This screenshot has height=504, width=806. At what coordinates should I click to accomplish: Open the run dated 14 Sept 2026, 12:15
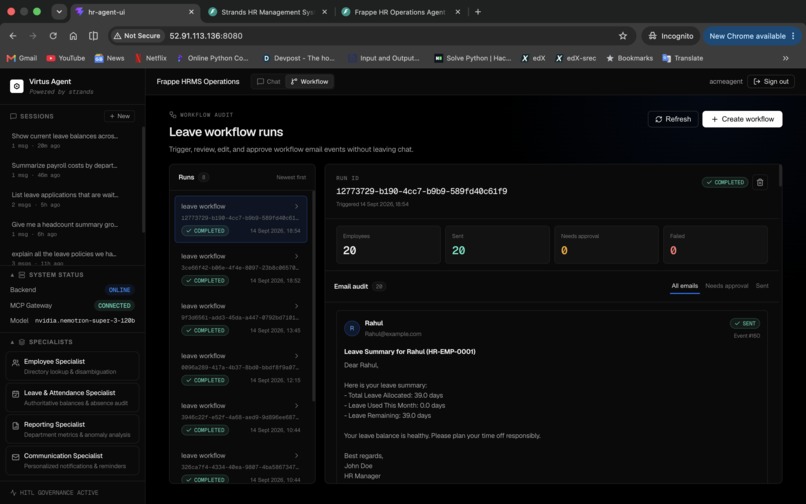pyautogui.click(x=241, y=368)
